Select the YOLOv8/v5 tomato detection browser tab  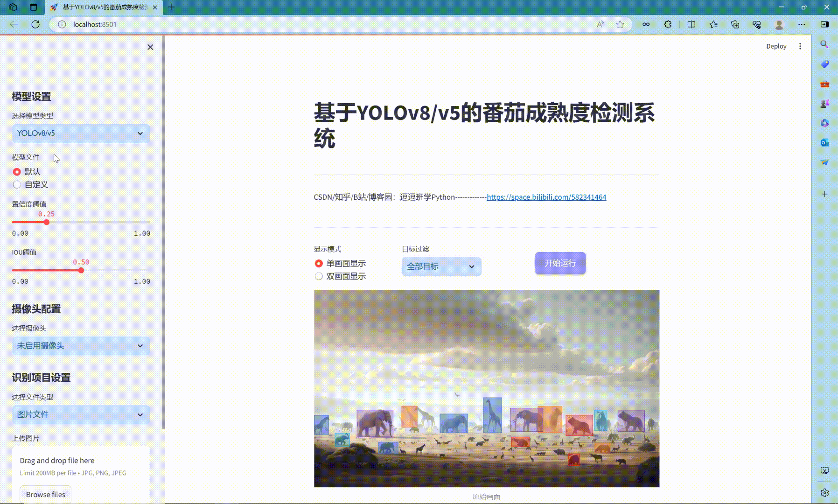[x=104, y=7]
